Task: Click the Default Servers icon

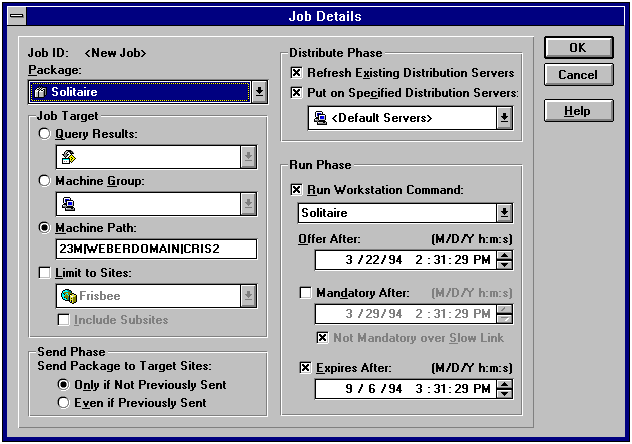Action: pyautogui.click(x=321, y=118)
